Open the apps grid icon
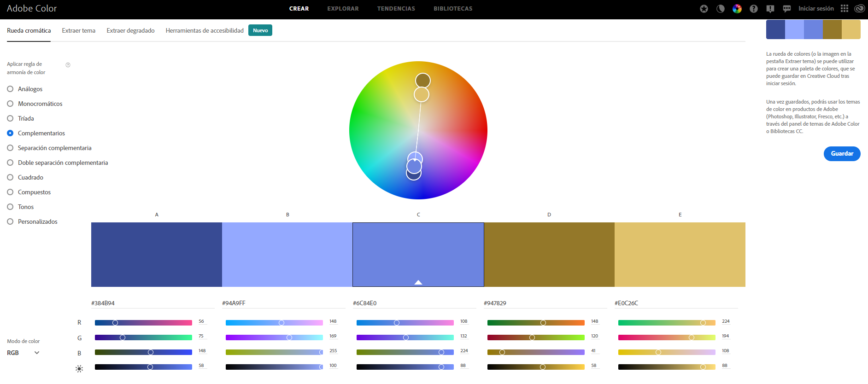 click(x=845, y=9)
